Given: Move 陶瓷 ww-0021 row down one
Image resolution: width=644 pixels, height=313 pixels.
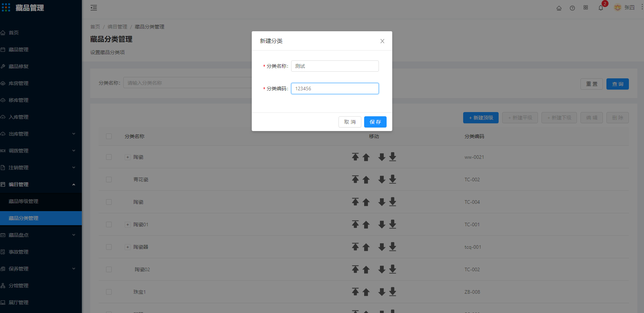Looking at the screenshot, I should [x=382, y=157].
